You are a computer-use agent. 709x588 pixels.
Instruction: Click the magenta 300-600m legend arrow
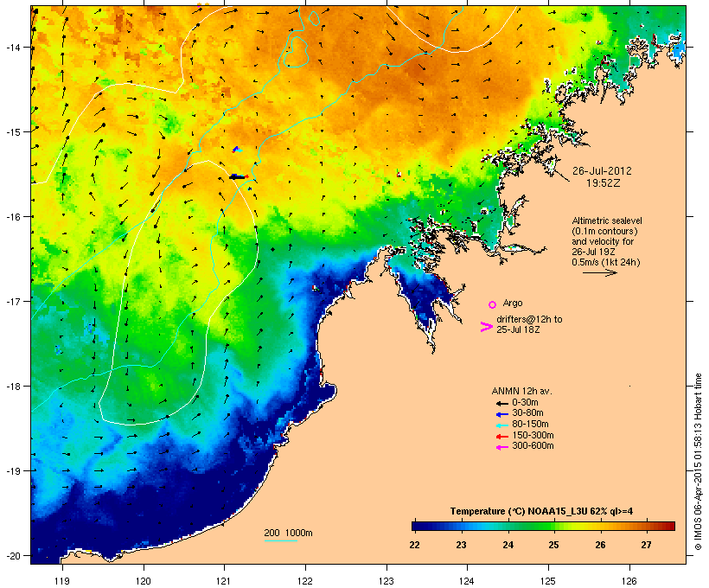[x=502, y=447]
